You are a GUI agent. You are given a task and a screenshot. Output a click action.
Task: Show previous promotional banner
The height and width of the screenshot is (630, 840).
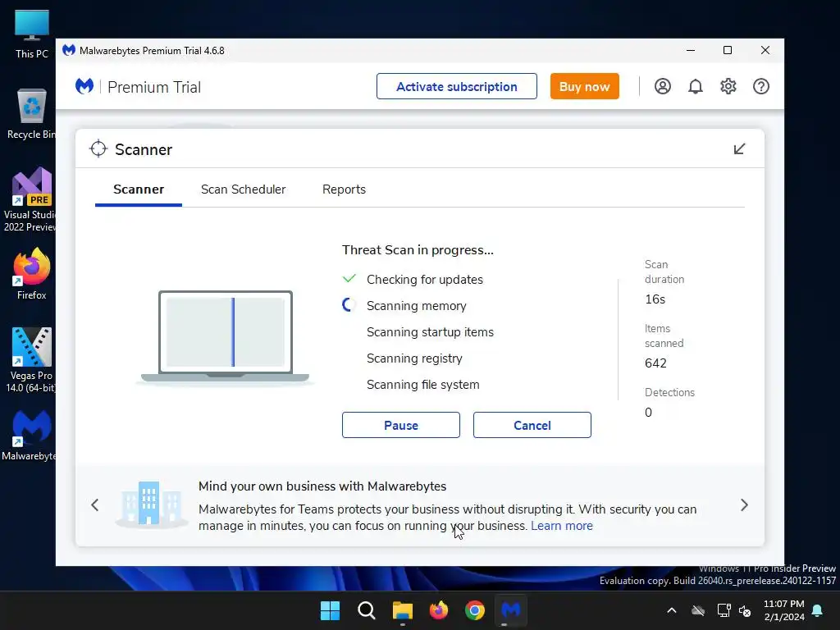point(95,505)
